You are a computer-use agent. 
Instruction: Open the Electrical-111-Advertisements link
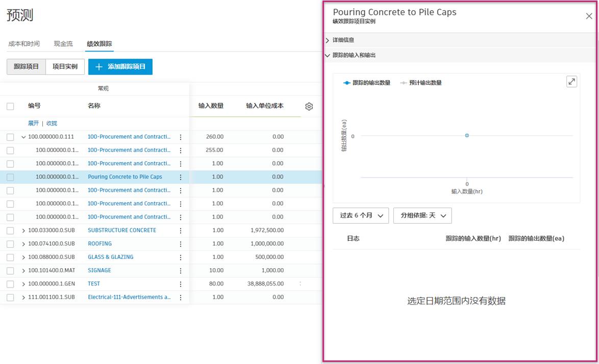tap(129, 297)
